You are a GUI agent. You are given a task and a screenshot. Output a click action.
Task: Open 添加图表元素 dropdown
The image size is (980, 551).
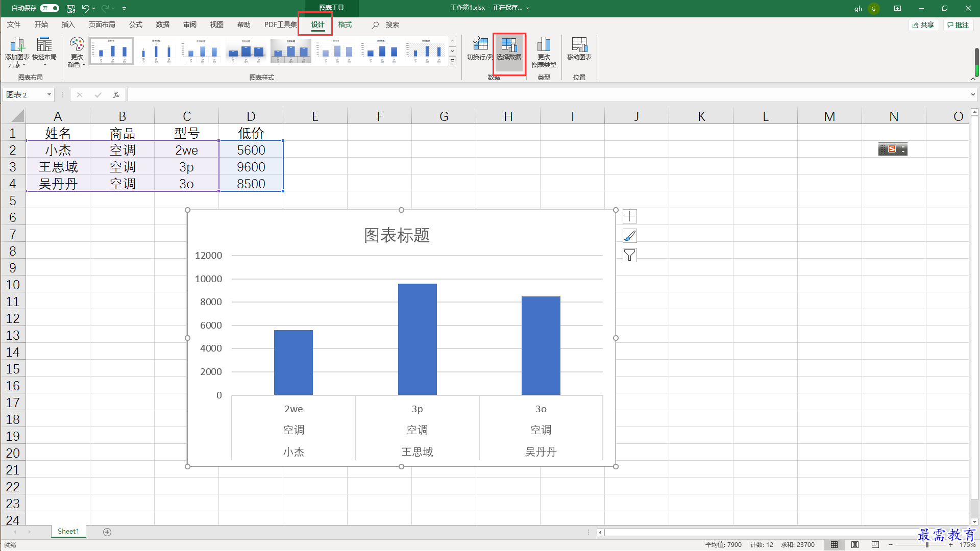pyautogui.click(x=17, y=52)
